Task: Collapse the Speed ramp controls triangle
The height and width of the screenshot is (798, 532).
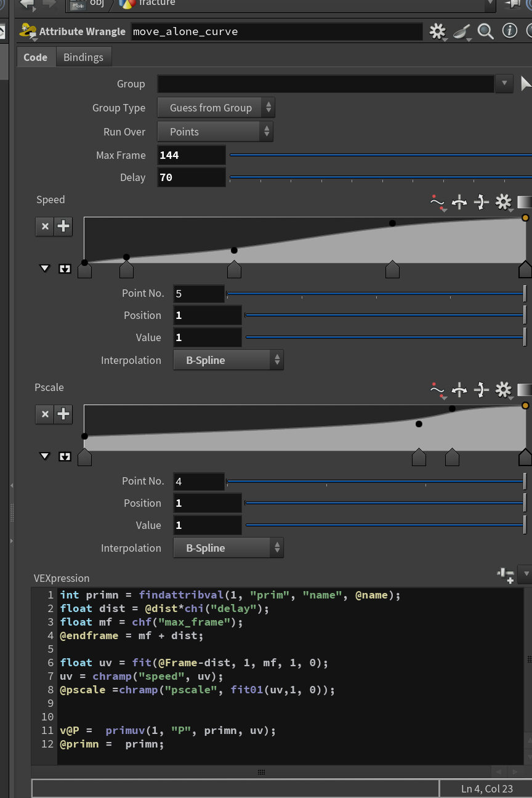Action: click(44, 268)
